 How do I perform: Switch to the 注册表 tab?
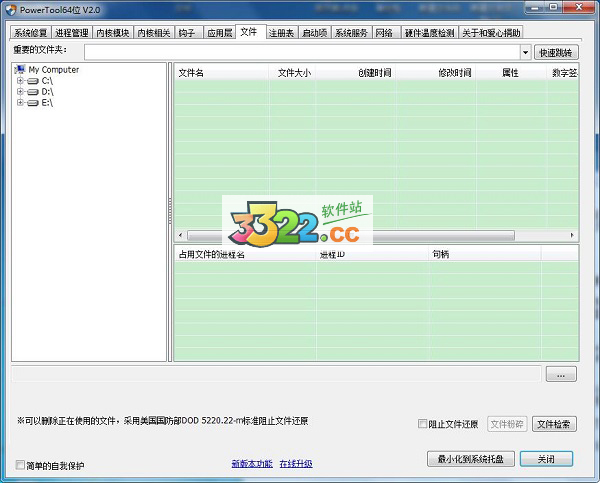coord(282,33)
